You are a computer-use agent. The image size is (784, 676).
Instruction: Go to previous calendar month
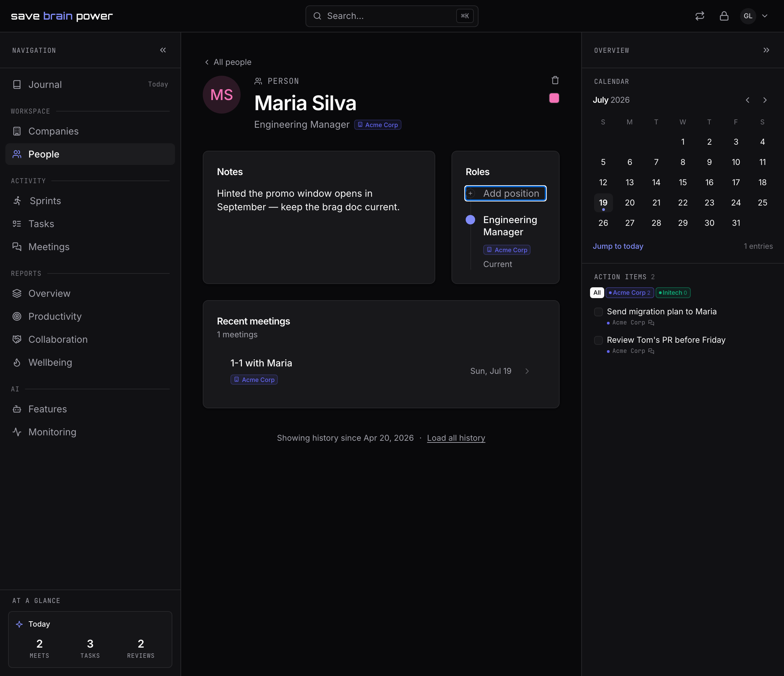click(x=747, y=100)
